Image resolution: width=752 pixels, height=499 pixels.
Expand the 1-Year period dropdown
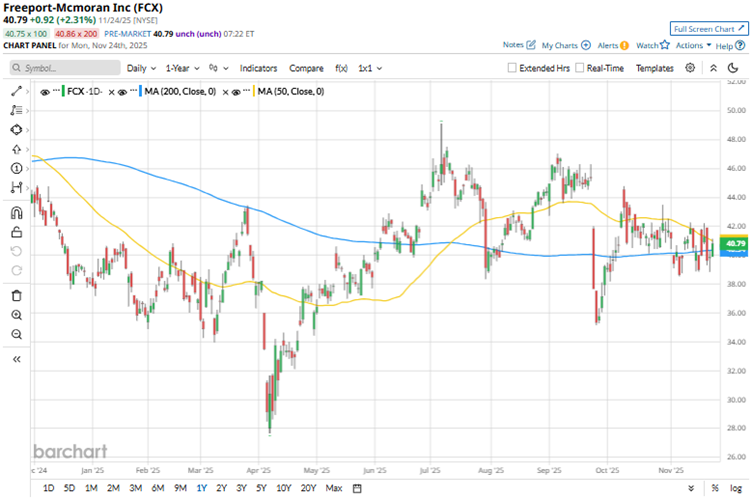point(182,68)
